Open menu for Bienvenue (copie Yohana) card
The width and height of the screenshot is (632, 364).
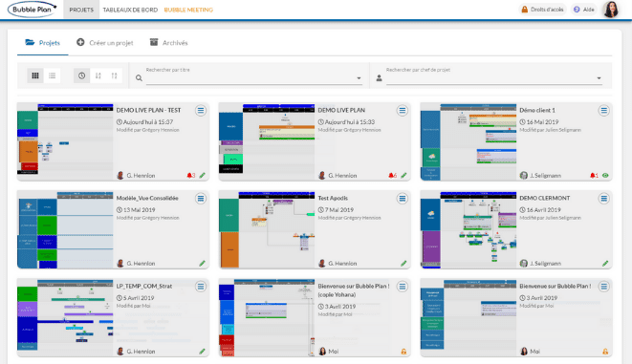pyautogui.click(x=403, y=287)
